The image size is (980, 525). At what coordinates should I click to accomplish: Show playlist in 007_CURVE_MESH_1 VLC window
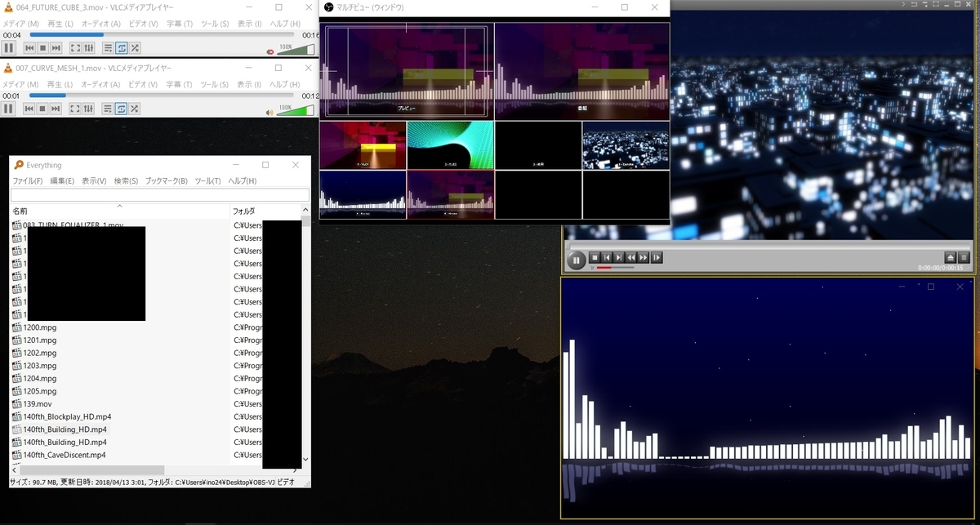(x=108, y=109)
